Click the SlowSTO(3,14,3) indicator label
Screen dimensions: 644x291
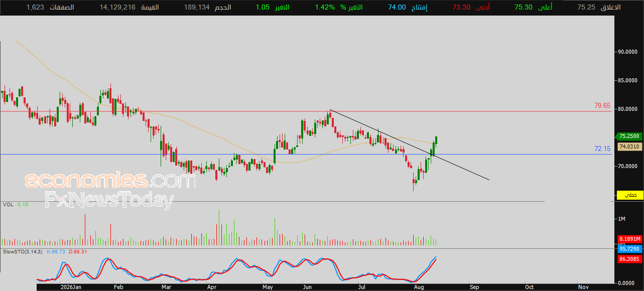tap(23, 251)
